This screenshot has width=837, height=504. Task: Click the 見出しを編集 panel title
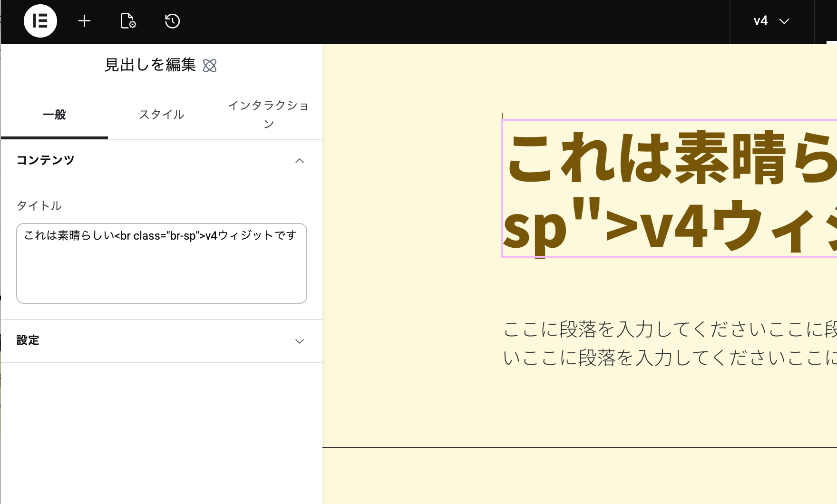(x=150, y=66)
